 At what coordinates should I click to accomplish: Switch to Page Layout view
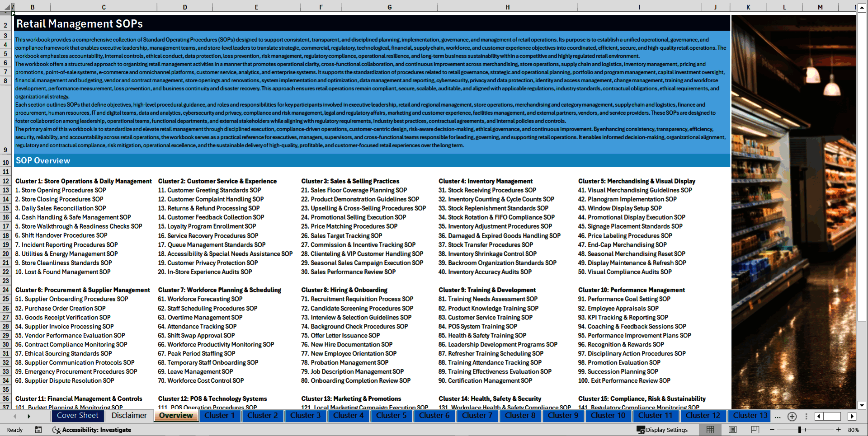[732, 430]
